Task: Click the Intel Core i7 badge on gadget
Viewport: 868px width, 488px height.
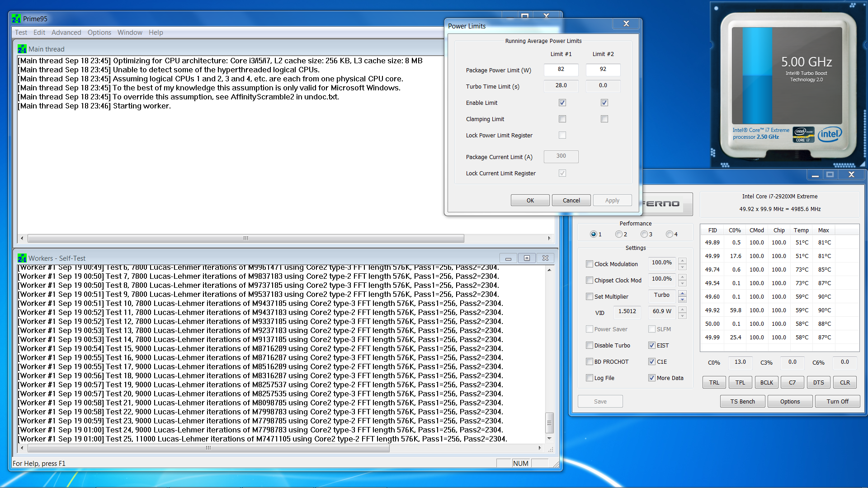Action: point(803,135)
